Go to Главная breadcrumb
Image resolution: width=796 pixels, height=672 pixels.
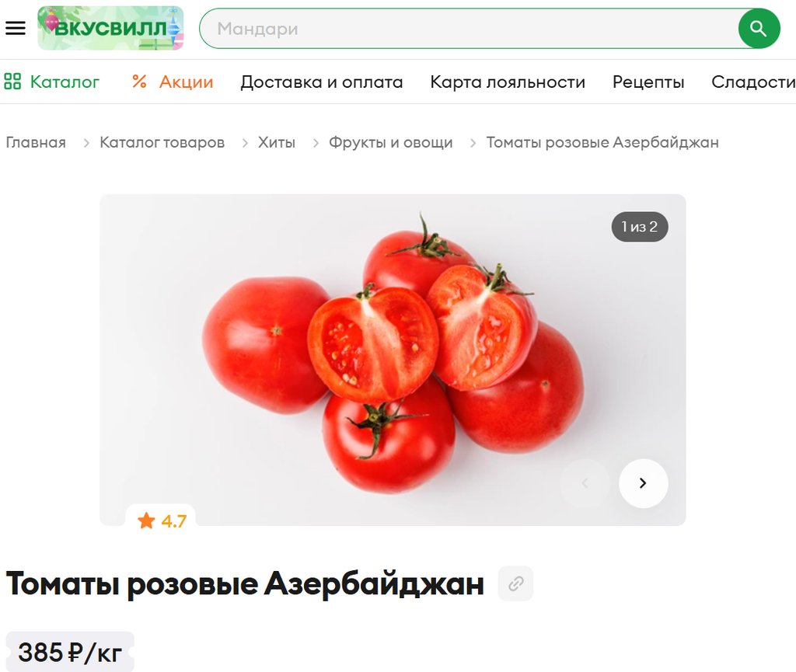point(36,142)
